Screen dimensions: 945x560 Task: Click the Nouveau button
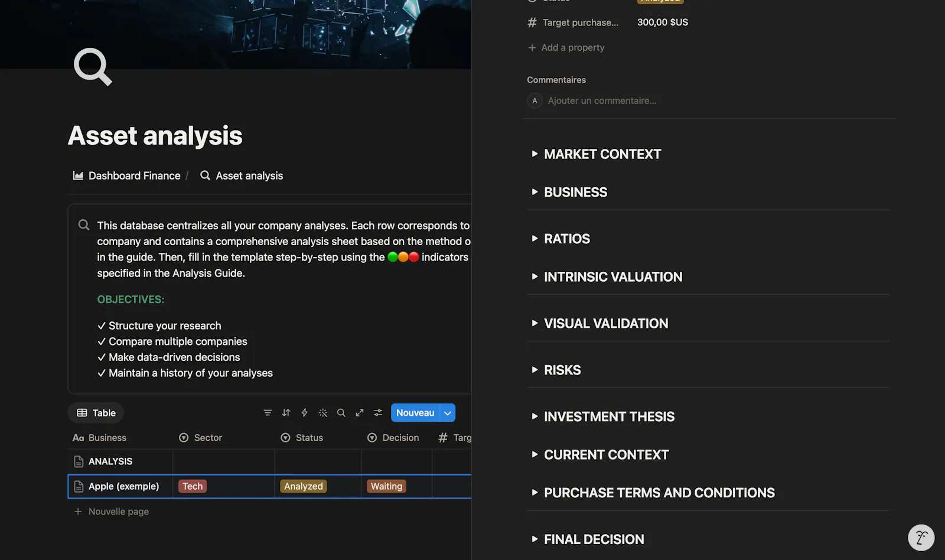[415, 413]
